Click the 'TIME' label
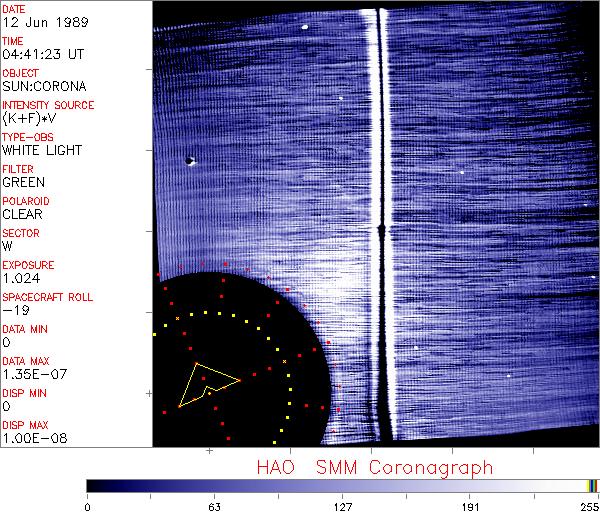 coord(13,41)
